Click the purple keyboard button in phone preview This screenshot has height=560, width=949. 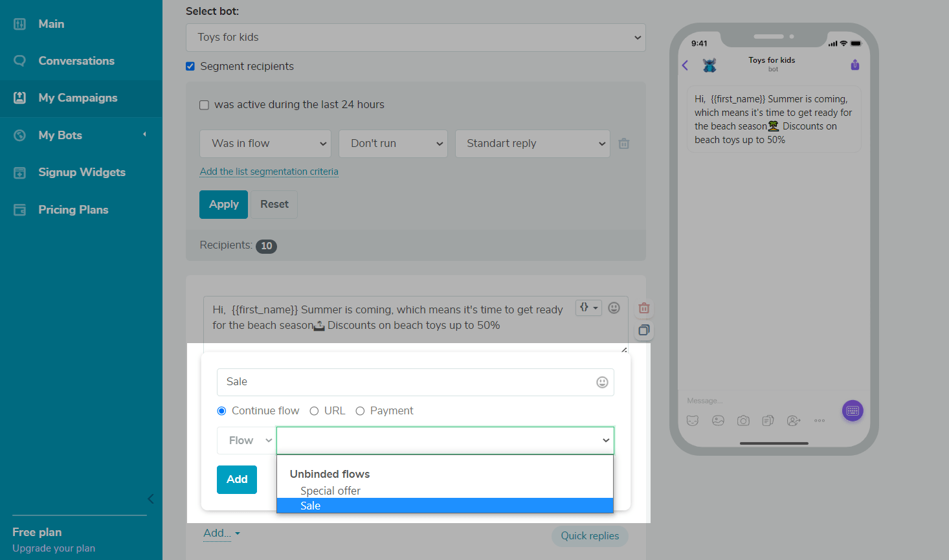point(853,411)
